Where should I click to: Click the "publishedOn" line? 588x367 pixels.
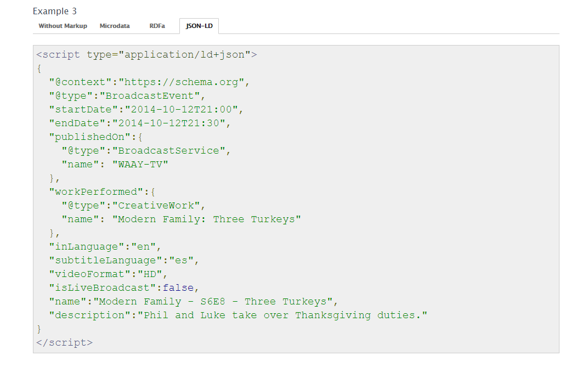[95, 137]
